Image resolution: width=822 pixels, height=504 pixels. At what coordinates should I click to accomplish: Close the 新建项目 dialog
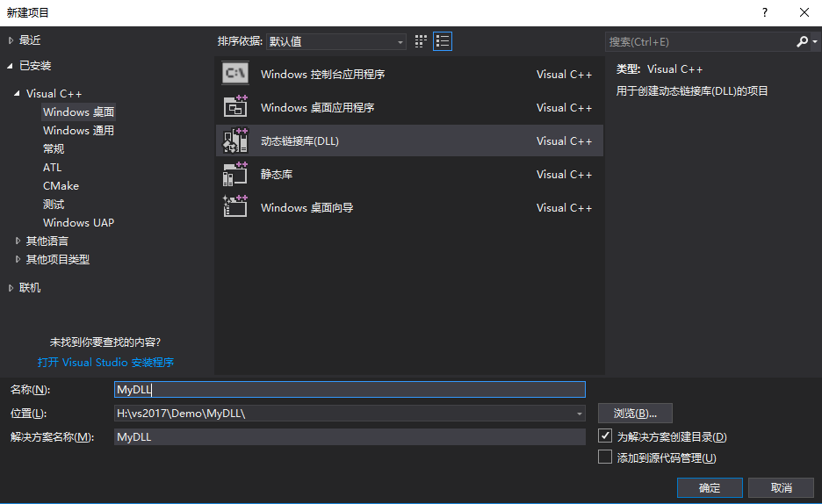click(804, 12)
